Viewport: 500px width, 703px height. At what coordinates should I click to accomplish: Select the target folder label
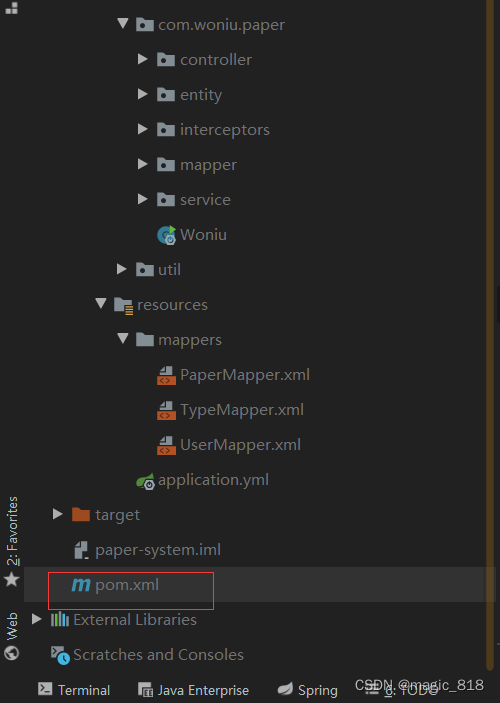coord(117,515)
